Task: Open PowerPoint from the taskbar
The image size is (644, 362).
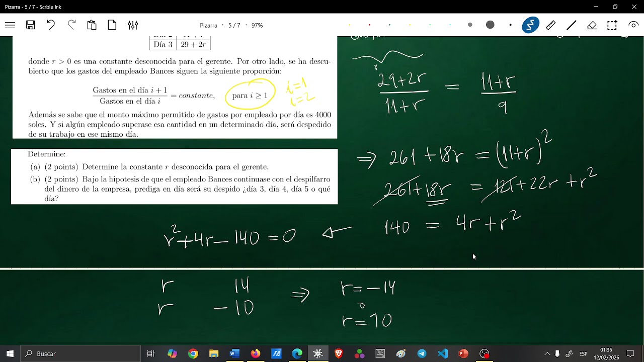Action: (x=463, y=353)
